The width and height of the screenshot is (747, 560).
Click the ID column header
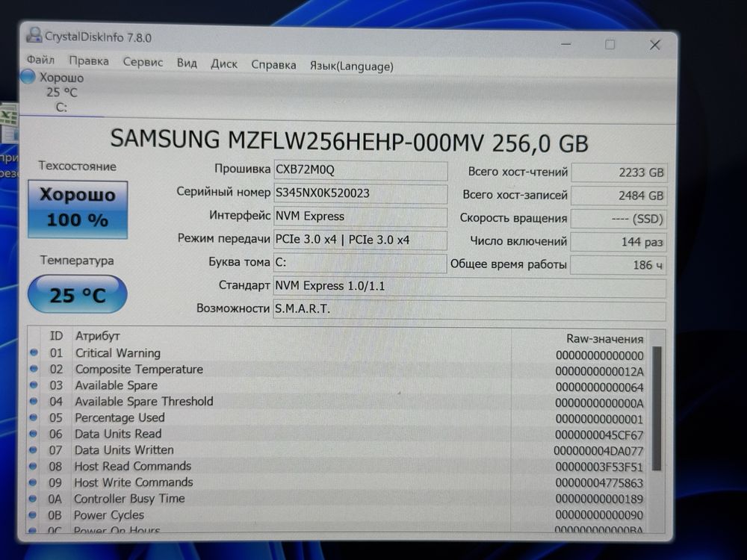[56, 336]
